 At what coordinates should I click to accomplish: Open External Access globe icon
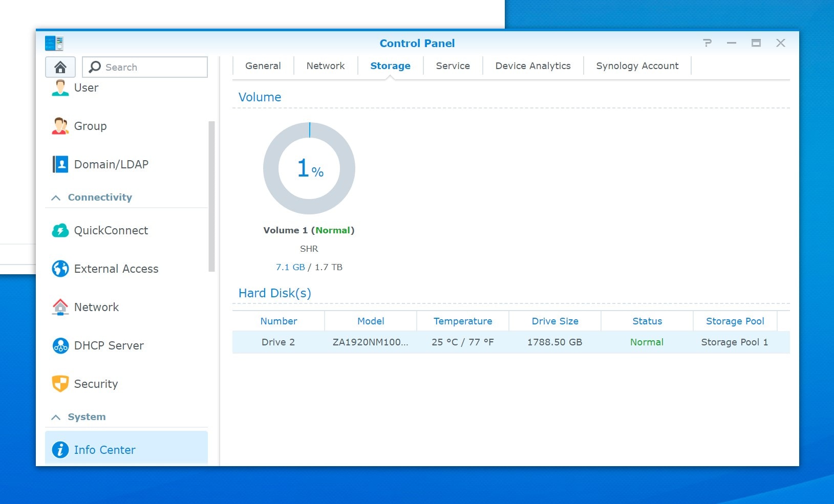60,269
